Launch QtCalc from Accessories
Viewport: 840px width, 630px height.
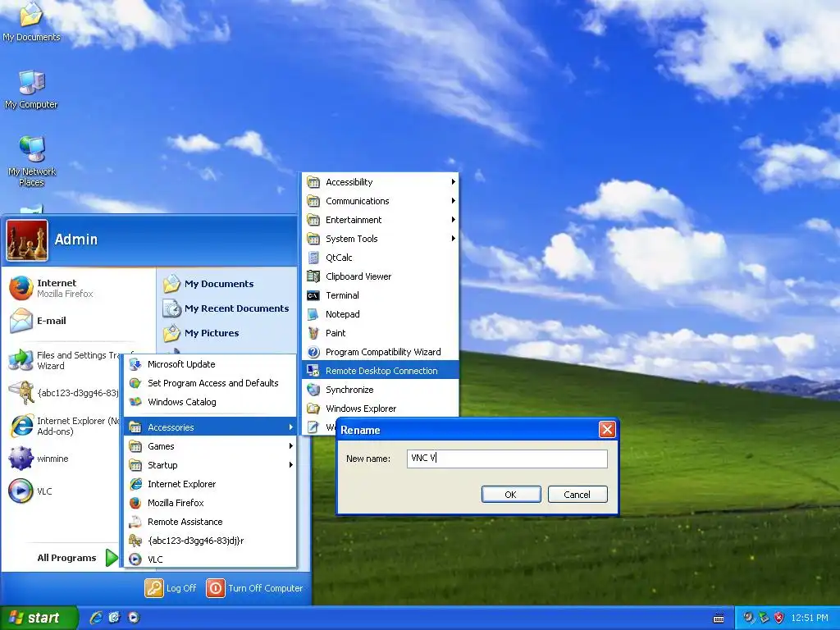pyautogui.click(x=381, y=258)
